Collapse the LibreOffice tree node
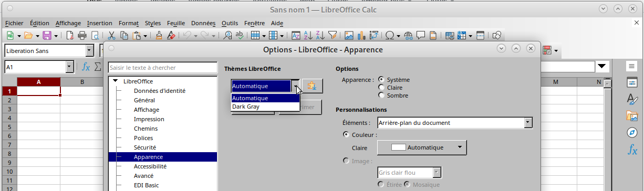The image size is (644, 191). coord(115,81)
